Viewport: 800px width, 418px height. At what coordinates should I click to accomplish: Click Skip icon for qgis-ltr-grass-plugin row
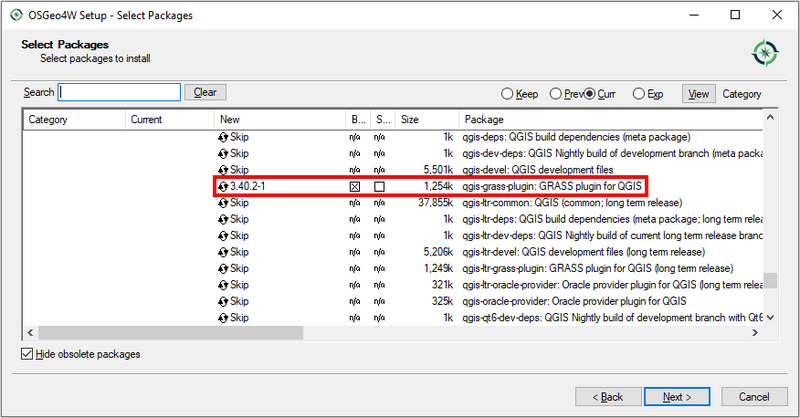pos(223,268)
